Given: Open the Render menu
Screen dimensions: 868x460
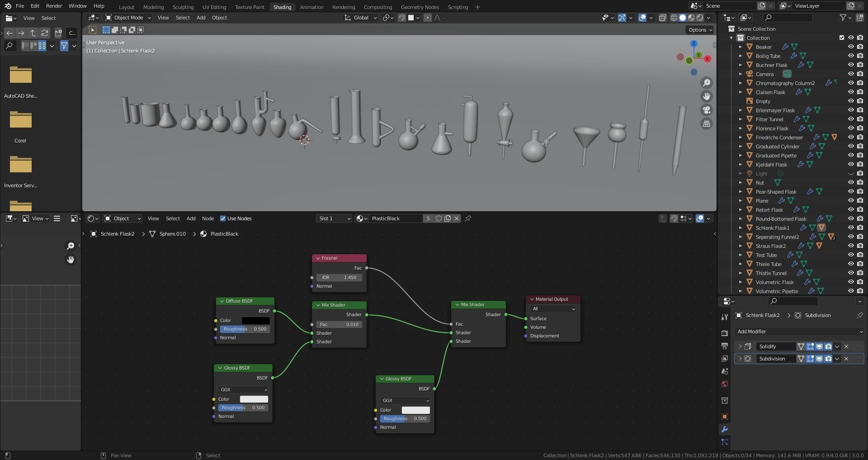Looking at the screenshot, I should point(54,6).
